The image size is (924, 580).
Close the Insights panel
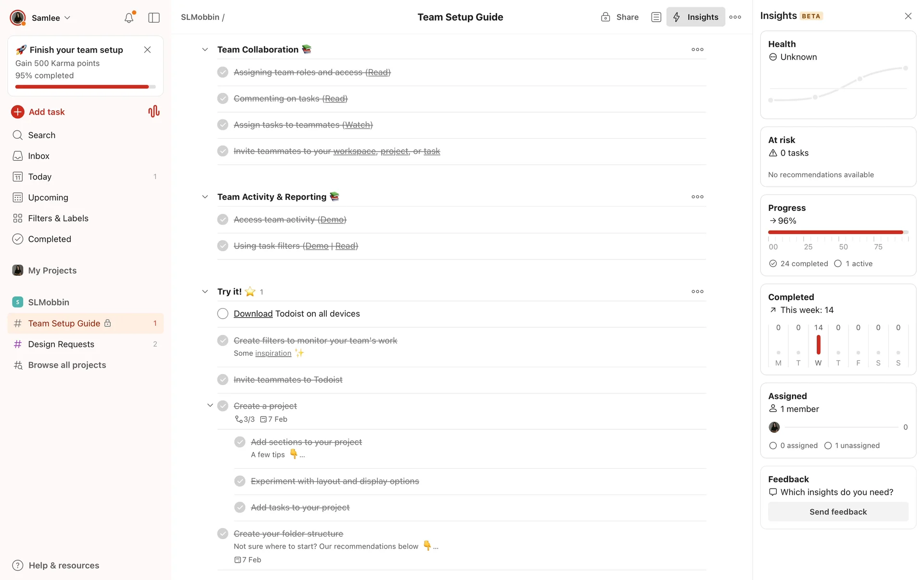pos(908,16)
